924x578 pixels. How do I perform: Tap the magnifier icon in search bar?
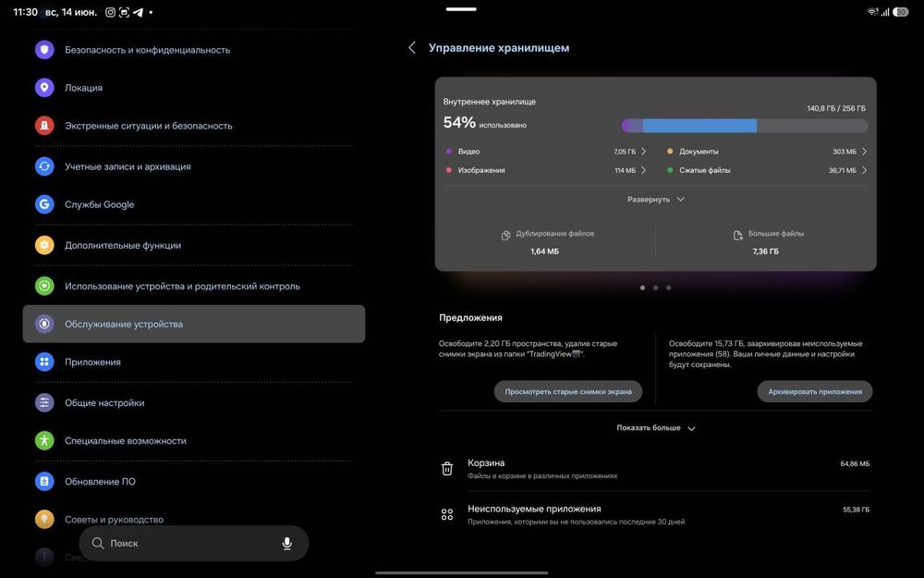pos(98,543)
